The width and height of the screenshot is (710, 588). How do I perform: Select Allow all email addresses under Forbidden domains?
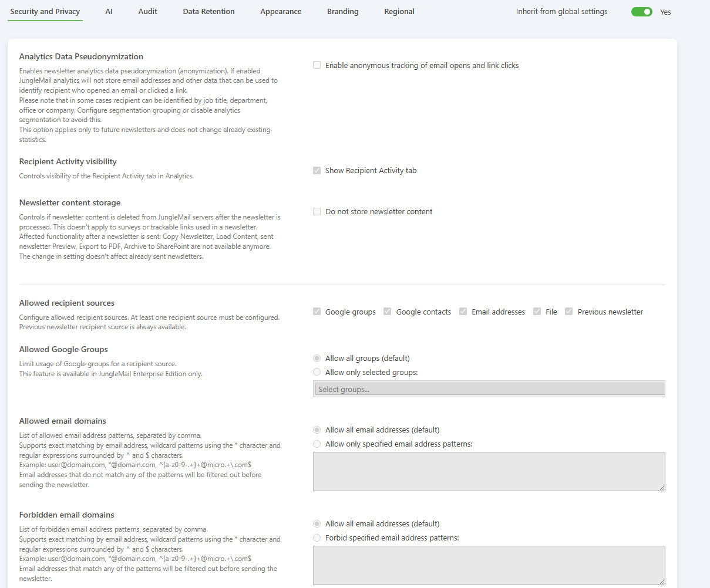[317, 523]
